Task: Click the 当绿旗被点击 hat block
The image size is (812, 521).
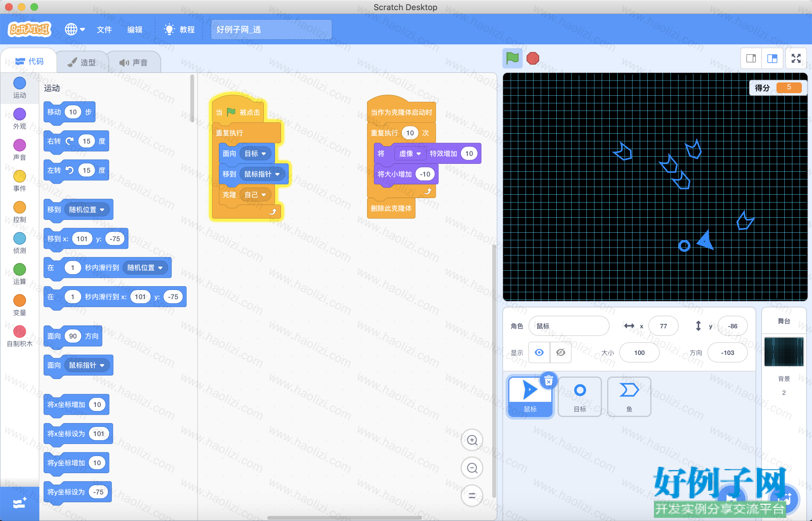Action: pos(238,110)
